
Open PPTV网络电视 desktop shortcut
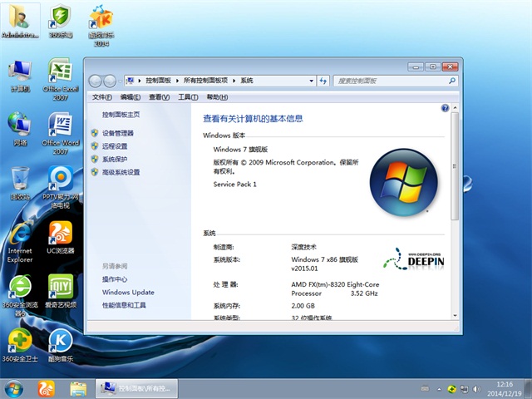60,183
